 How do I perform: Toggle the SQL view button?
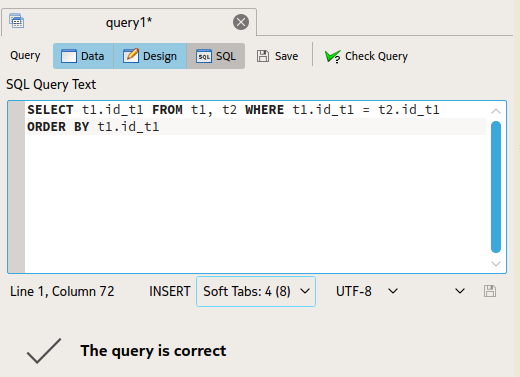click(216, 56)
